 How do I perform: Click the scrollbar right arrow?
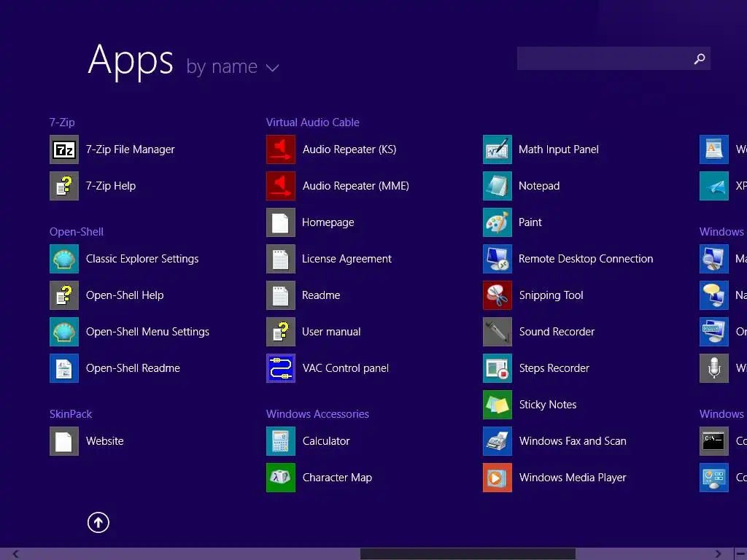click(718, 554)
